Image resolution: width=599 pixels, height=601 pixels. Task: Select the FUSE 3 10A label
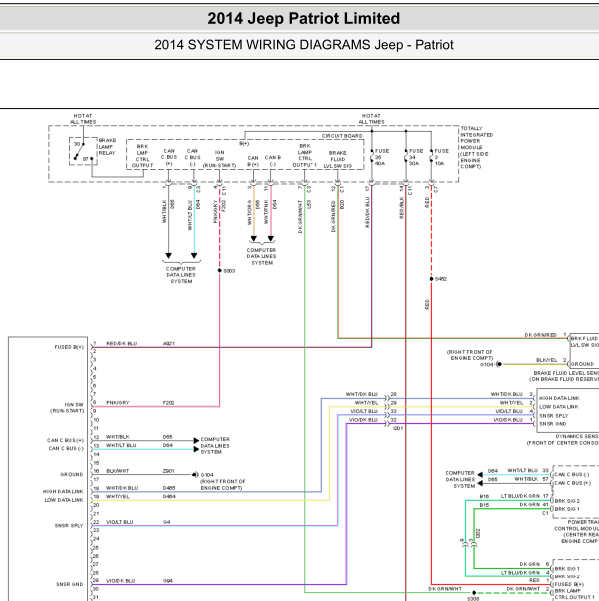(x=441, y=157)
